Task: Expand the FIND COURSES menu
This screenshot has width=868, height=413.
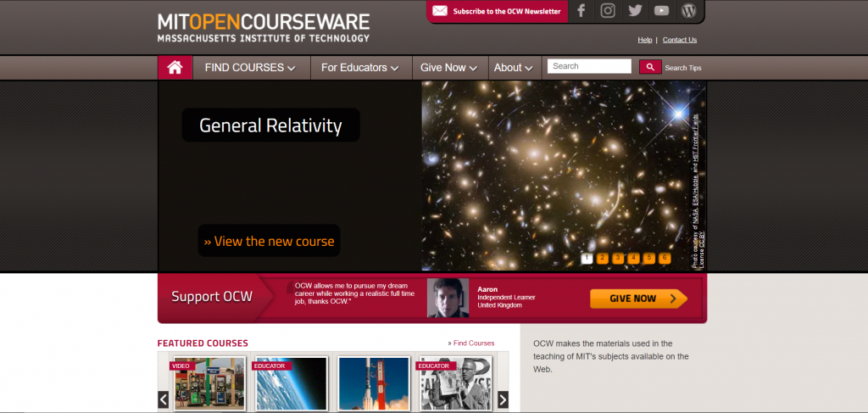Action: pos(250,68)
